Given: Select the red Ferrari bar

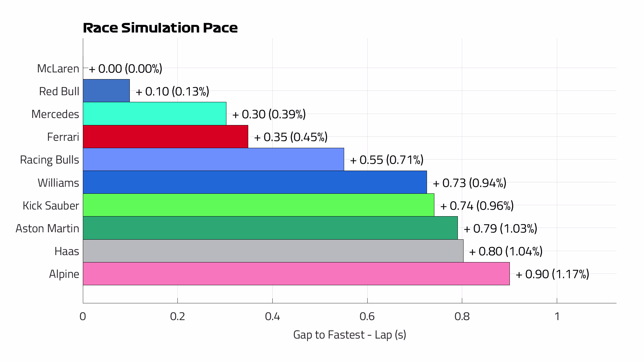Looking at the screenshot, I should [x=165, y=136].
